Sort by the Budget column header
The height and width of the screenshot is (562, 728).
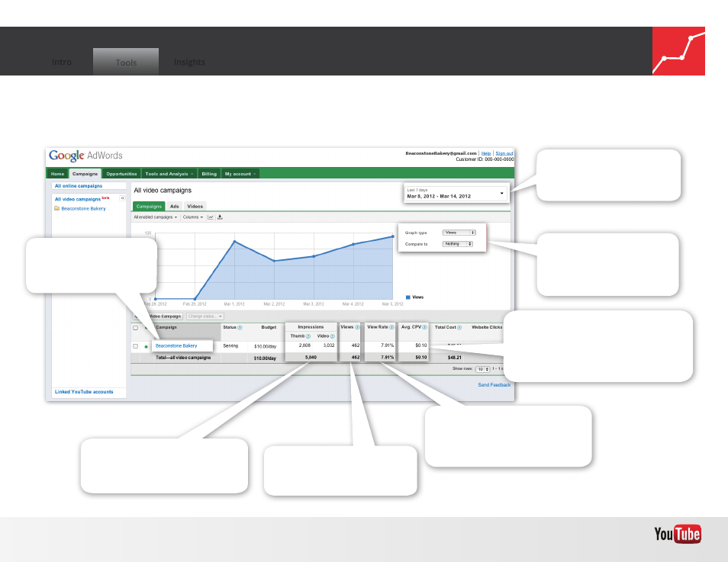pos(269,327)
